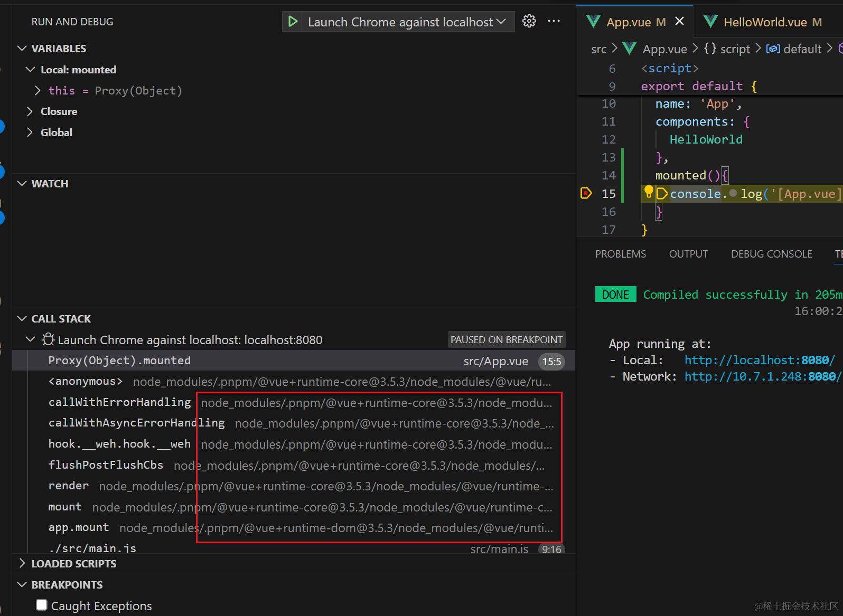Click the Vue icon on the HelloWorld.vue tab
843x616 pixels.
pos(711,21)
